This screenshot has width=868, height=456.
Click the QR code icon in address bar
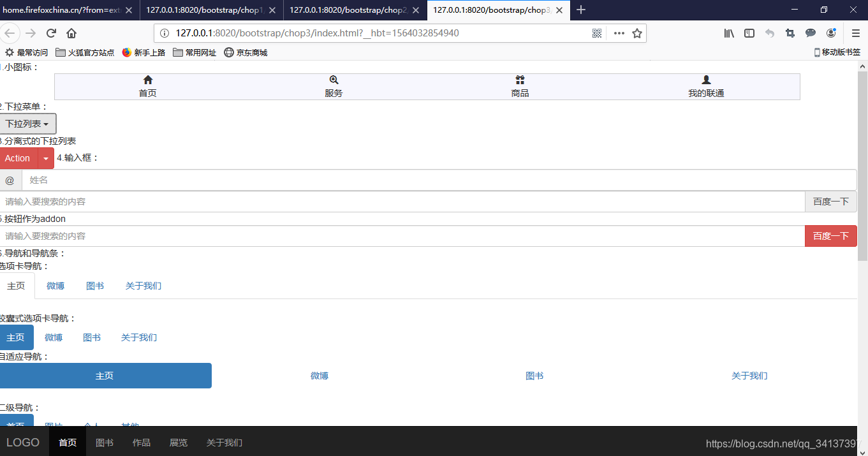[597, 33]
